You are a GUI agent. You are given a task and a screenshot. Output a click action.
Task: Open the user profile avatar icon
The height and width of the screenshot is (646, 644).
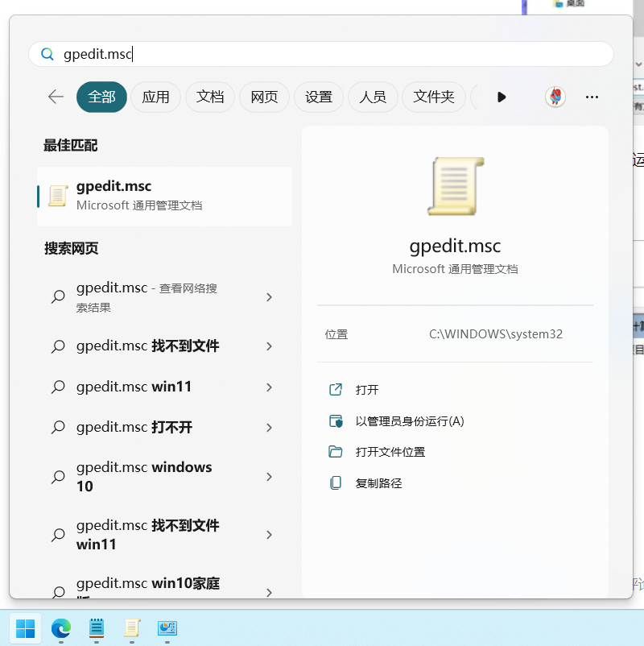point(555,97)
